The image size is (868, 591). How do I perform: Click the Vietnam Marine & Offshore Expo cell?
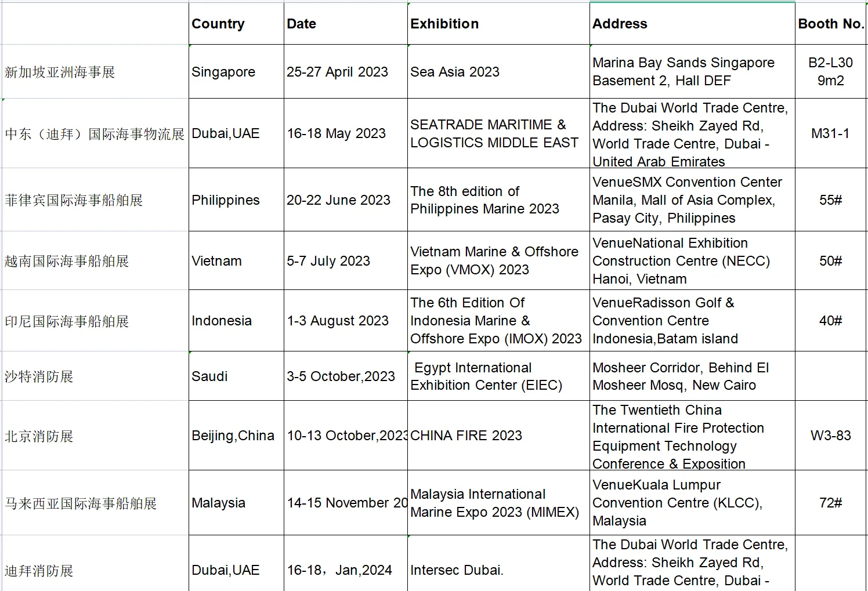point(498,260)
